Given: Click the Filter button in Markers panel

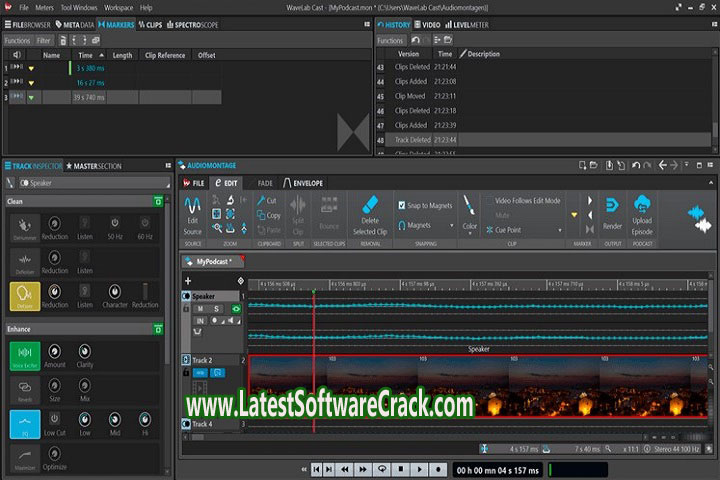Looking at the screenshot, I should click(44, 41).
